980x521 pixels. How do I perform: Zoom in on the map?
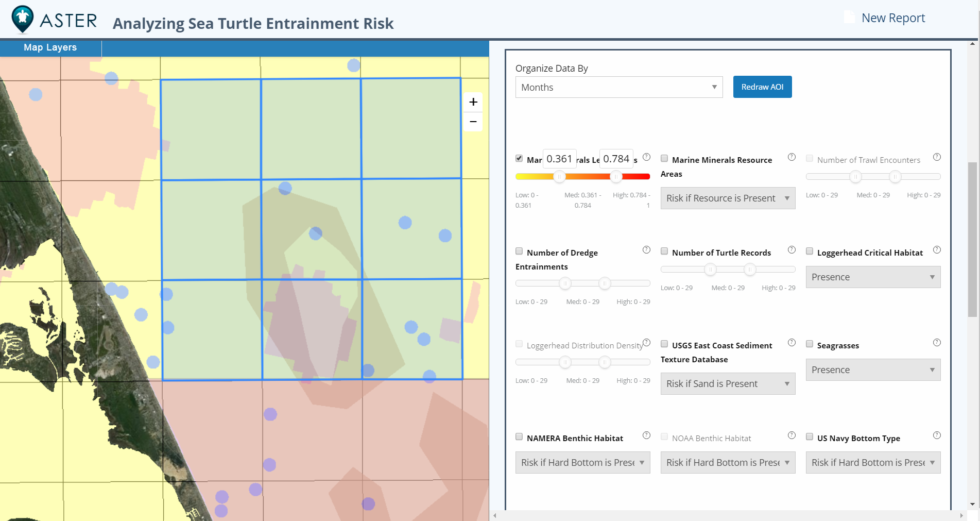(x=473, y=102)
